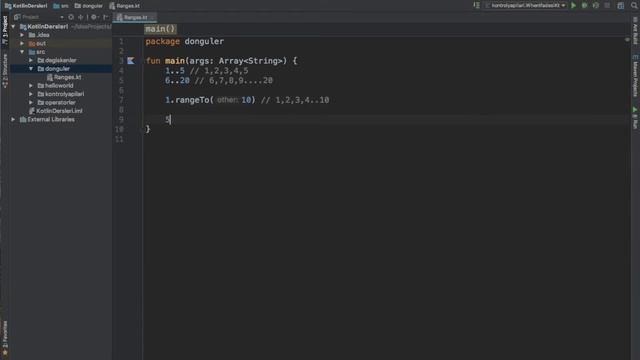Expand the out folder
Viewport: 640px width, 360px height.
[x=22, y=43]
